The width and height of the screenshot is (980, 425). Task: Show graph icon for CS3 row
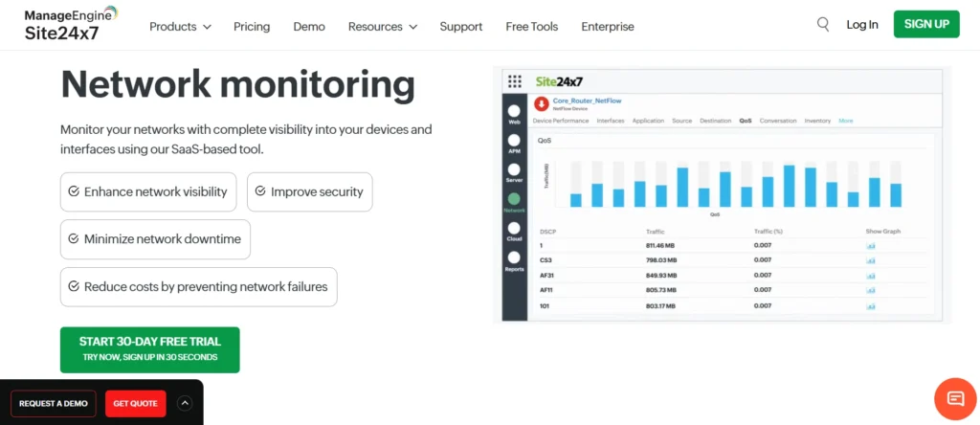871,260
